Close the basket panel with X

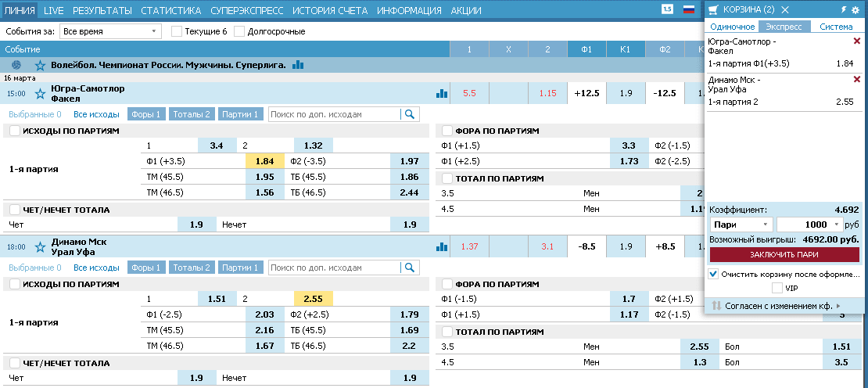coord(784,10)
